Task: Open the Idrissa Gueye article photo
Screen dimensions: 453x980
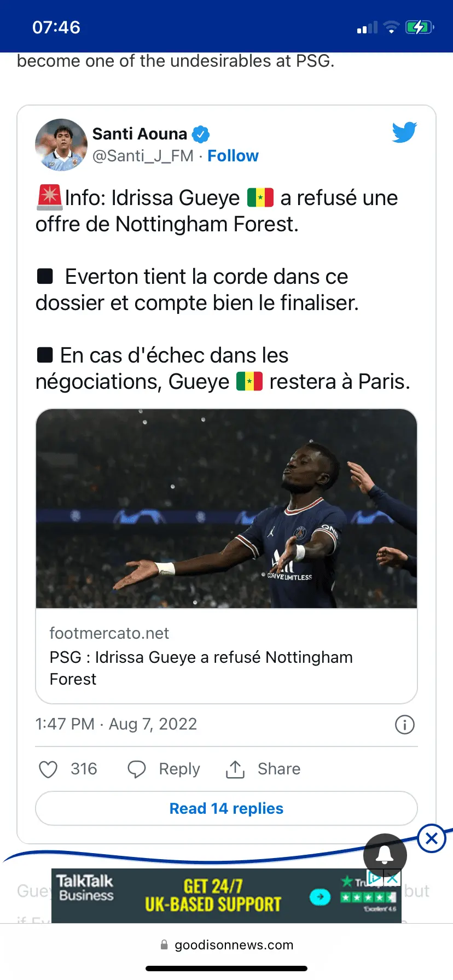Action: pos(226,509)
